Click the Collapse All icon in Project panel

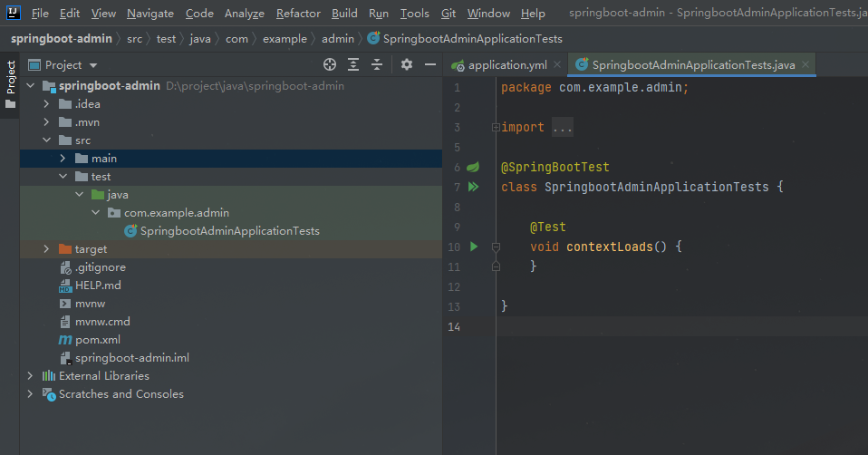[x=377, y=64]
